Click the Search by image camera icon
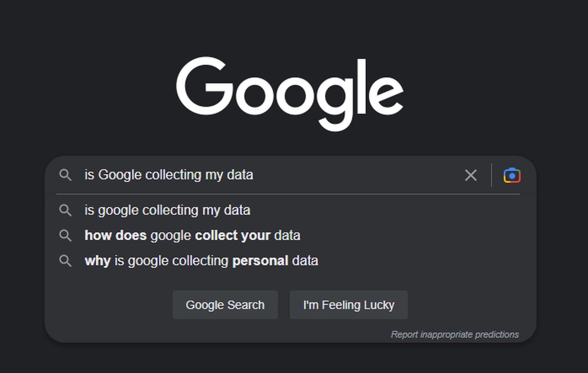 click(512, 175)
